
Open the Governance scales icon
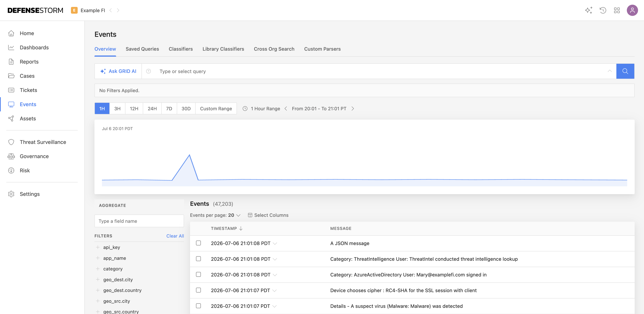11,156
